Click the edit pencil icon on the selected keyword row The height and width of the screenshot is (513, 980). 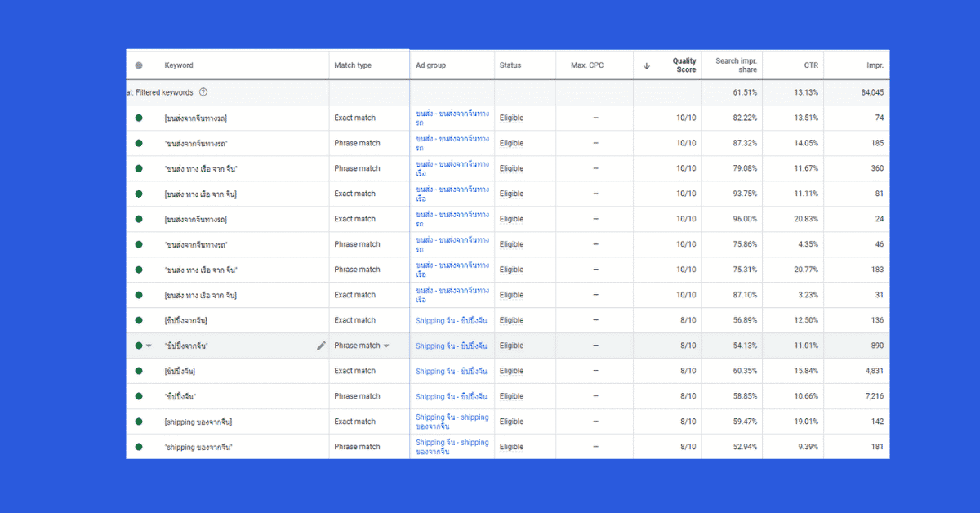322,346
